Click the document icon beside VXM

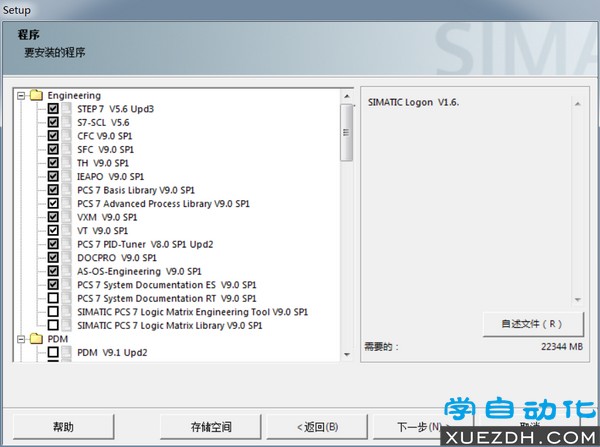(67, 217)
